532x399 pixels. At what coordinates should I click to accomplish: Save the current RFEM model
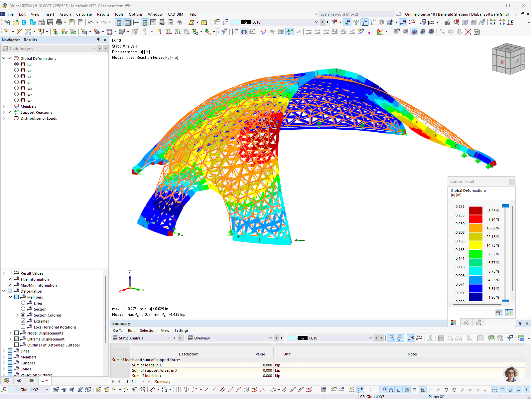(50, 22)
